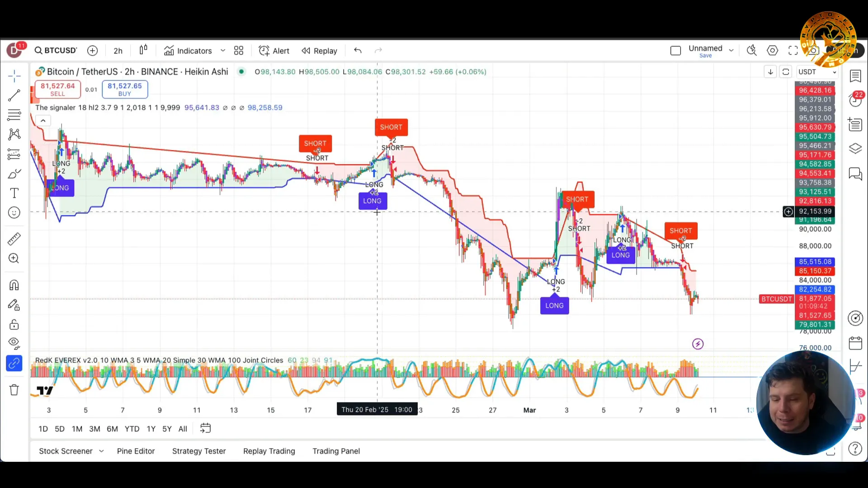Open indicator templates grid icon
The width and height of the screenshot is (868, 488).
[239, 51]
